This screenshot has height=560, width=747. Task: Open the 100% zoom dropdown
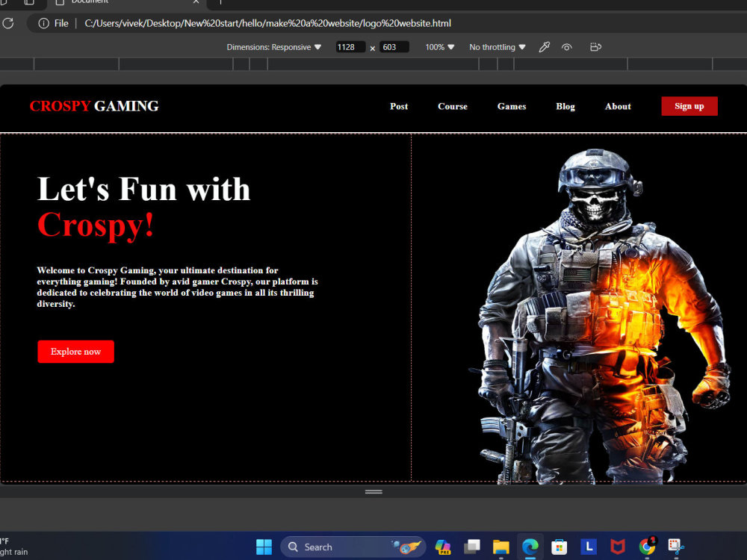[x=440, y=47]
